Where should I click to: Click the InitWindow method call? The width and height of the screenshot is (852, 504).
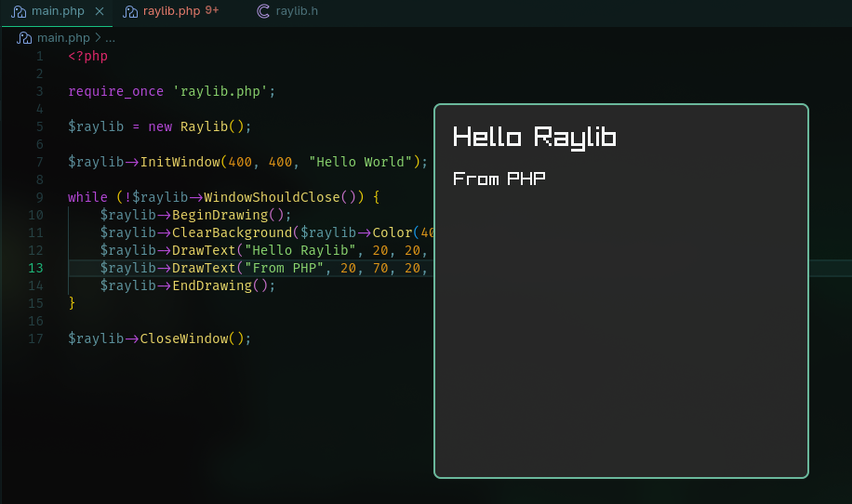point(180,162)
